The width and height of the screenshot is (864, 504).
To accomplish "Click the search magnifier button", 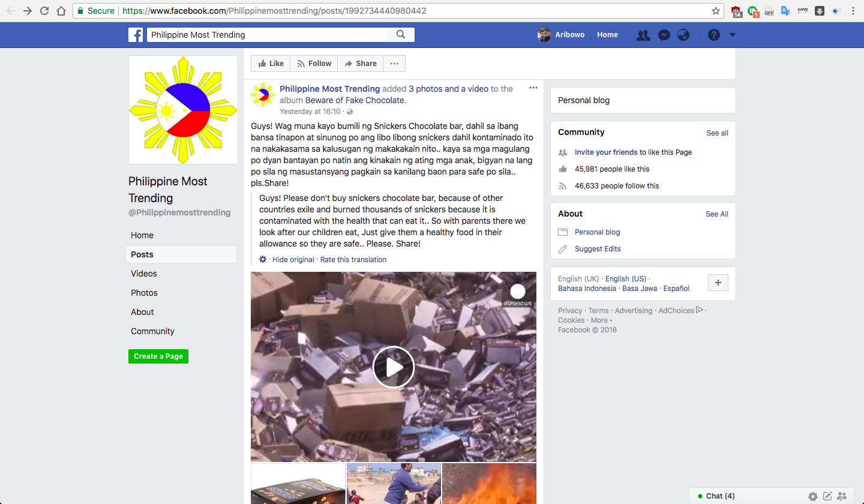I will 401,35.
